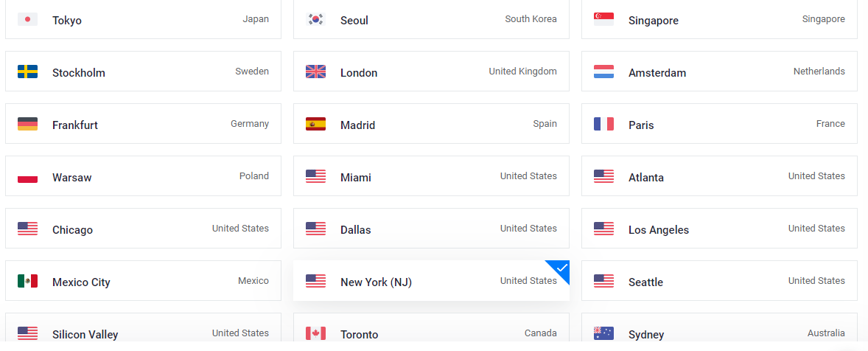868x351 pixels.
Task: Choose Silicon Valley as the location
Action: (x=143, y=333)
